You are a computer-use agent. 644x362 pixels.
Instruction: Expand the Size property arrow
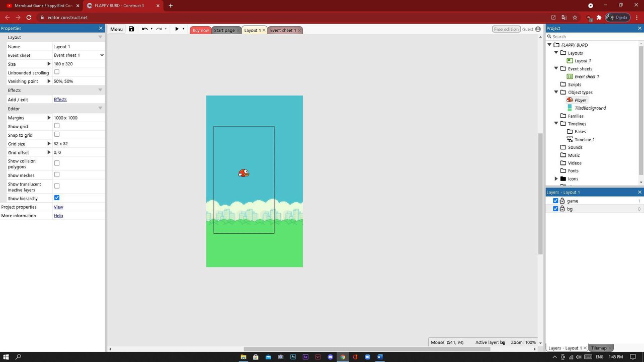(49, 64)
